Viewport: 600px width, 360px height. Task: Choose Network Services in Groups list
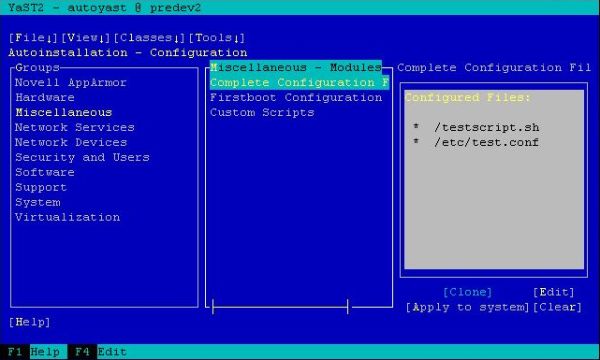[75, 127]
